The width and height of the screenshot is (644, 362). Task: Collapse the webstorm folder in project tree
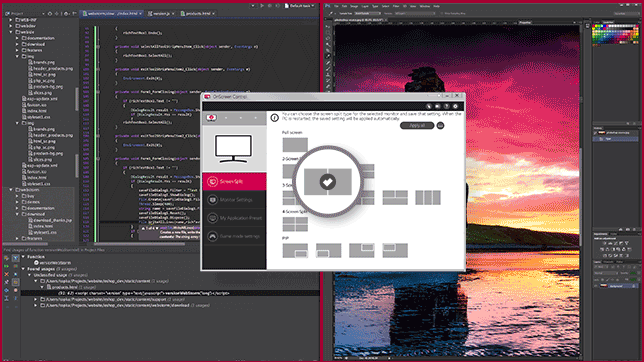tap(11, 190)
